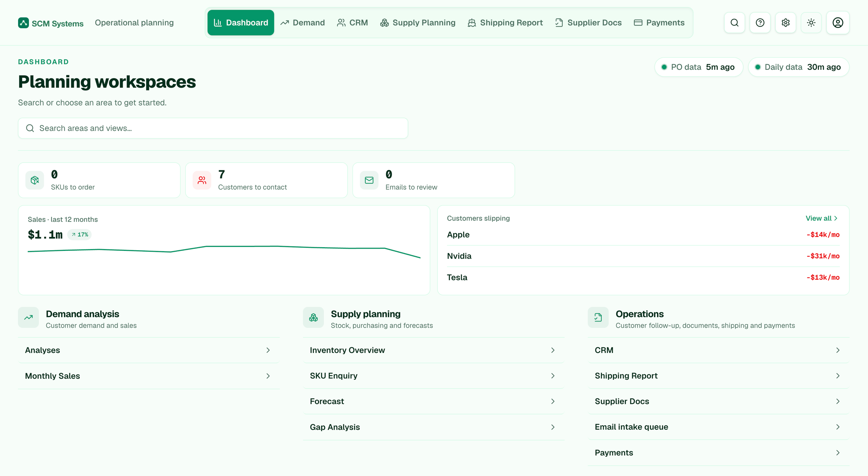868x476 pixels.
Task: Click the Daily data green status dot
Action: pos(758,67)
